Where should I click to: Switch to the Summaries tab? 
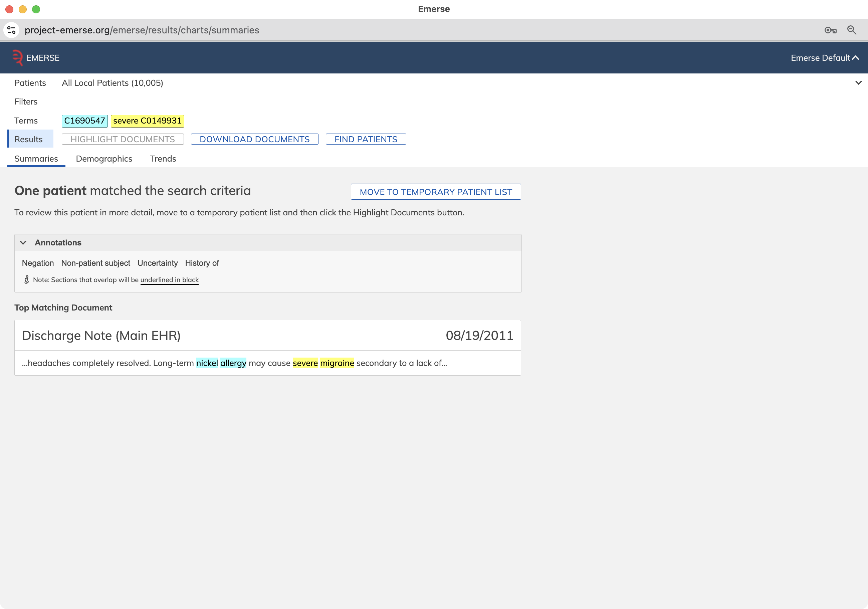click(36, 159)
